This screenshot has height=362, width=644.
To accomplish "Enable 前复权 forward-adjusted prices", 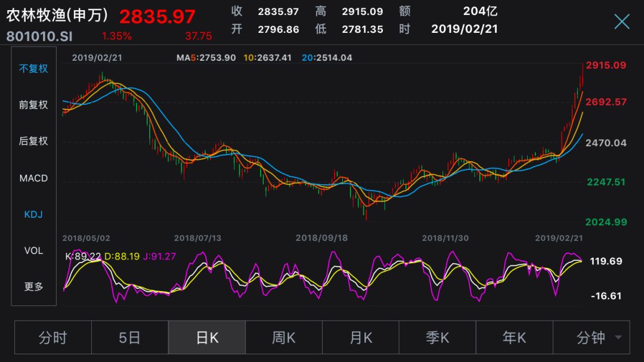I will (33, 104).
